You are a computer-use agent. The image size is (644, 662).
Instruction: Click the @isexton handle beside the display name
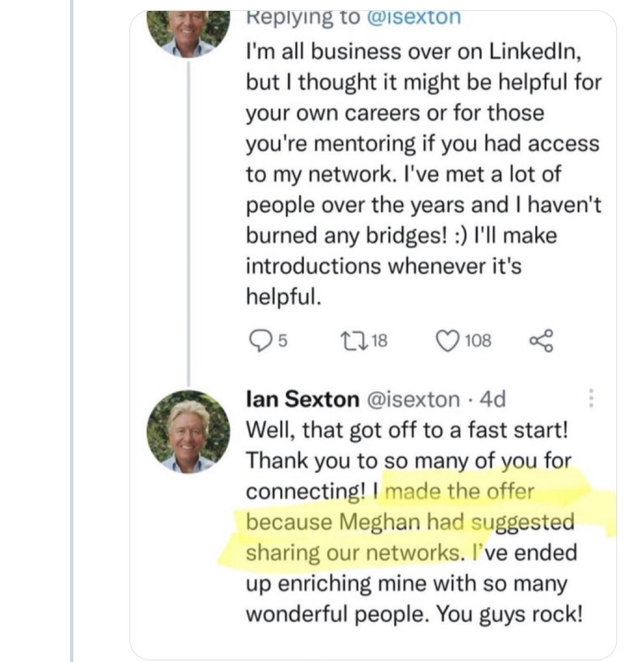(413, 399)
